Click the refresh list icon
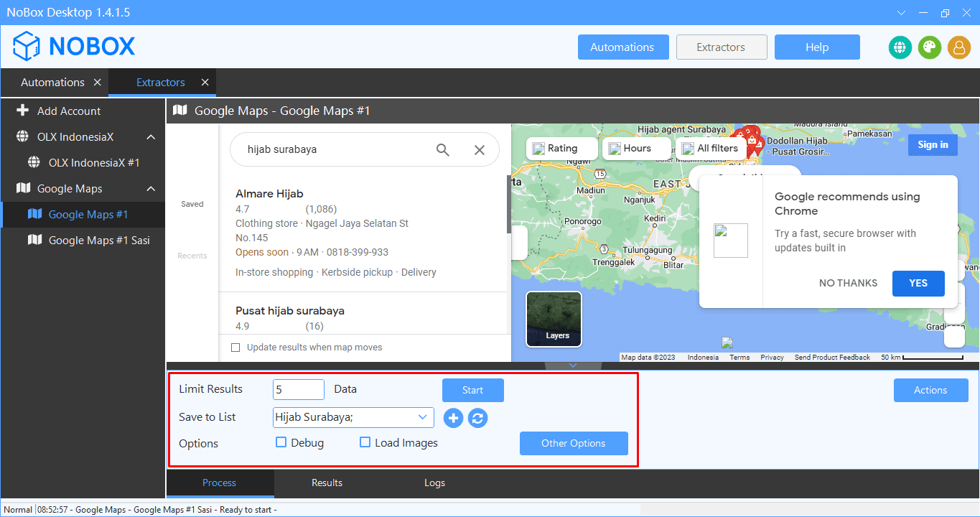Image resolution: width=980 pixels, height=517 pixels. pyautogui.click(x=477, y=418)
